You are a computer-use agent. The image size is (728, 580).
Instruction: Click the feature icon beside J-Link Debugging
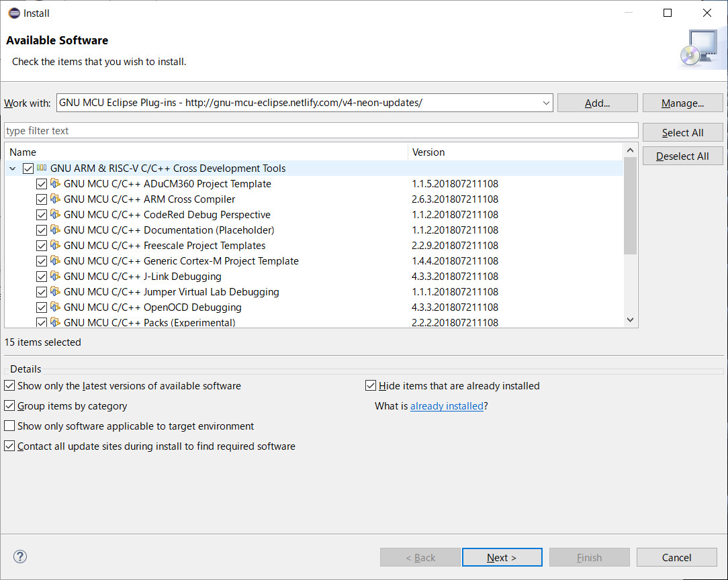pos(55,276)
